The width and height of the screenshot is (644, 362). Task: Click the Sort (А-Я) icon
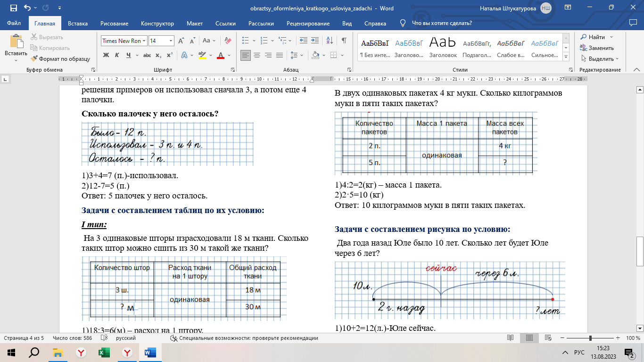(x=330, y=41)
